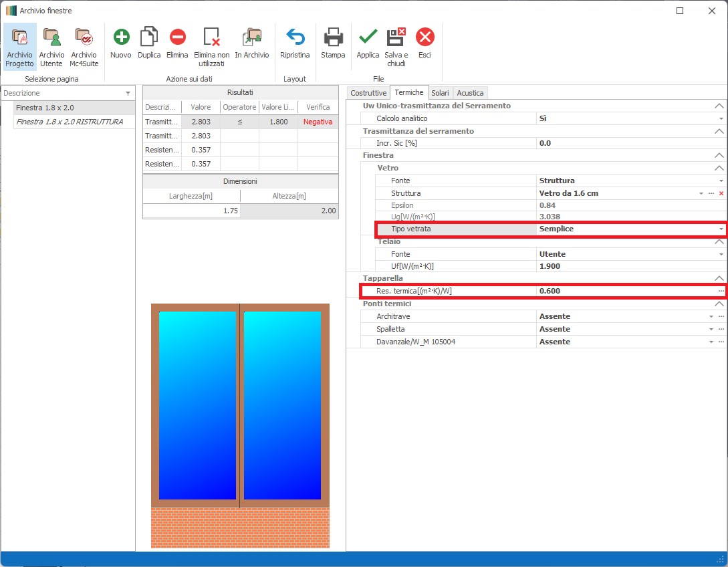Collapse the Finestra section
This screenshot has height=567, width=728.
(x=719, y=155)
